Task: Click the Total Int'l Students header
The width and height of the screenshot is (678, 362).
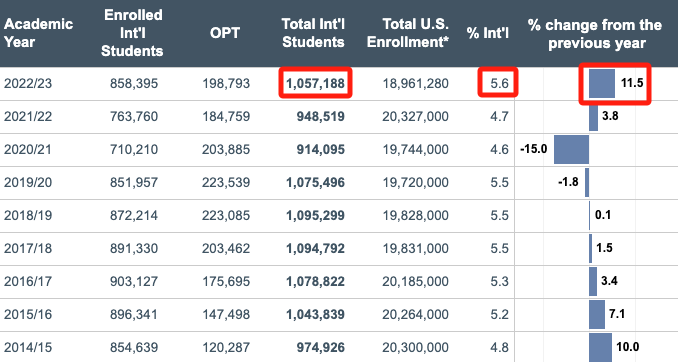Action: pos(313,33)
